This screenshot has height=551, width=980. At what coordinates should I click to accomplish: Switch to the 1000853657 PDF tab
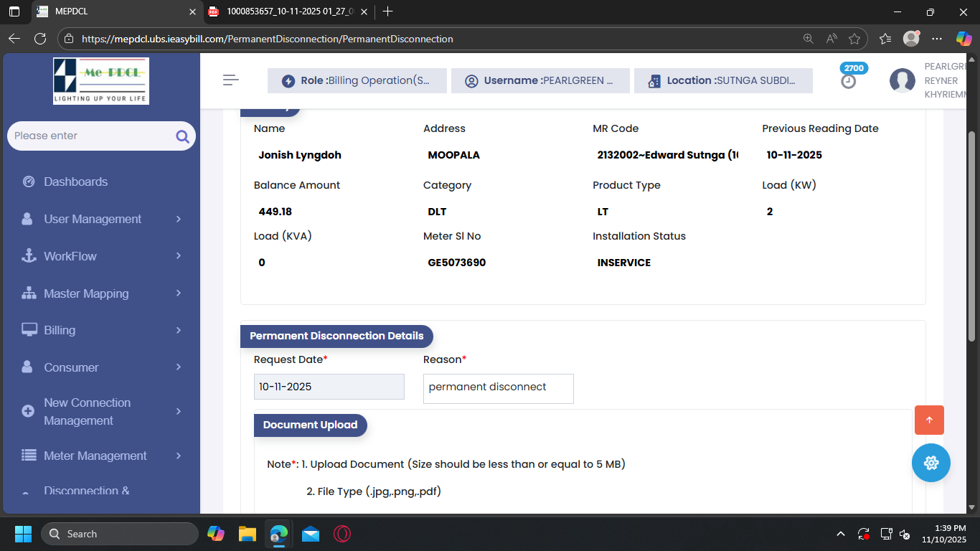click(289, 11)
